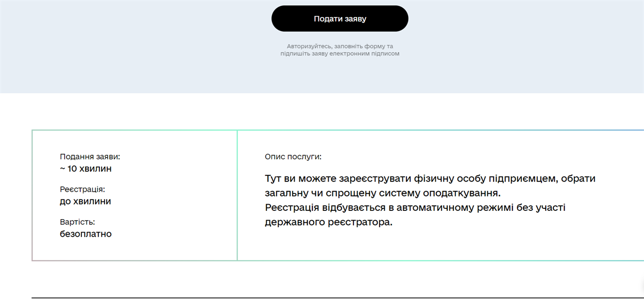Click the "Подання заяви:" label
Screen dimensions: 644x299
click(90, 157)
